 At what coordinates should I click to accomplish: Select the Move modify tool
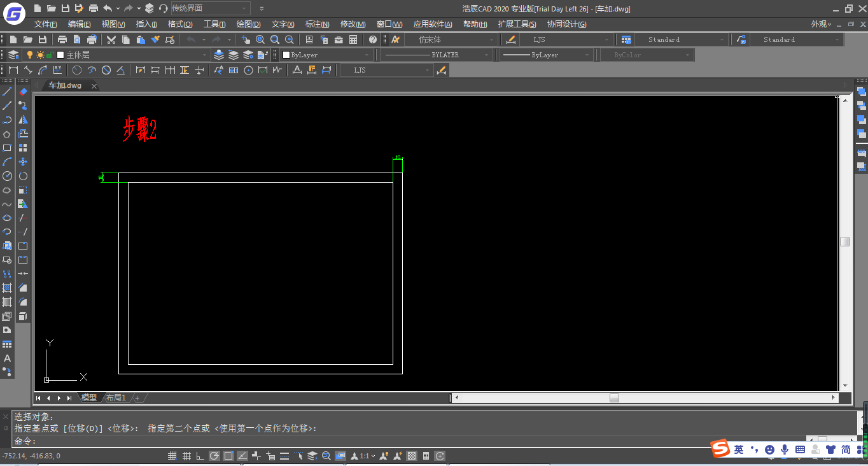click(23, 162)
